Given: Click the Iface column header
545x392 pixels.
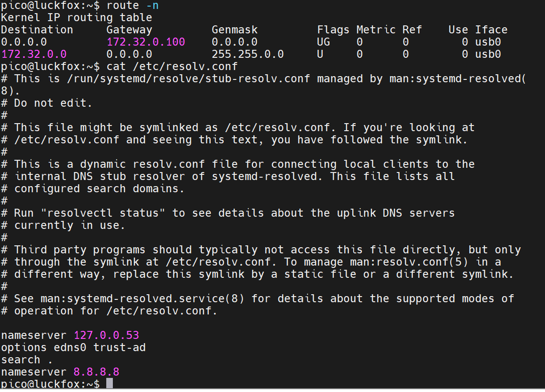Looking at the screenshot, I should 491,30.
